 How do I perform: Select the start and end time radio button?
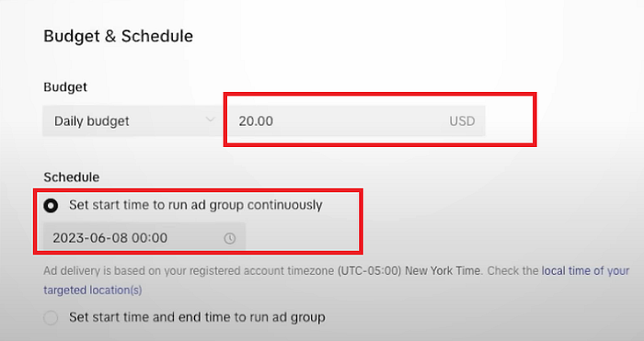(51, 318)
